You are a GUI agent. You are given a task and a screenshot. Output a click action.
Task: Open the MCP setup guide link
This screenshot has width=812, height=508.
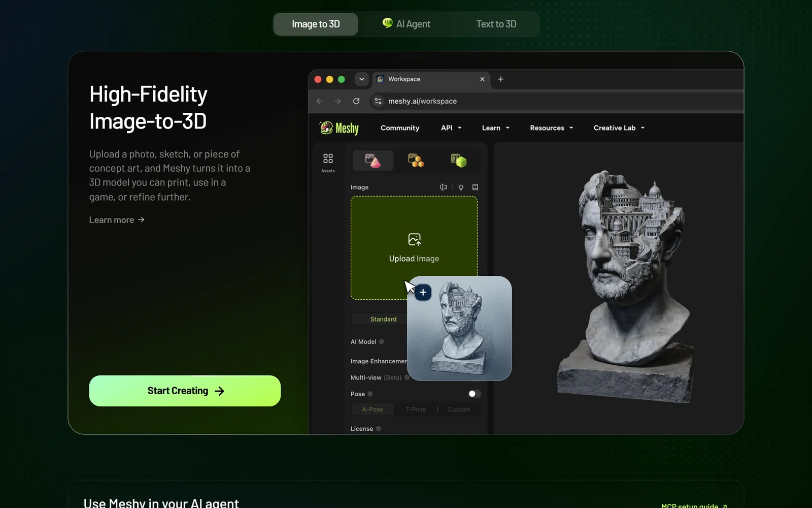pos(694,505)
